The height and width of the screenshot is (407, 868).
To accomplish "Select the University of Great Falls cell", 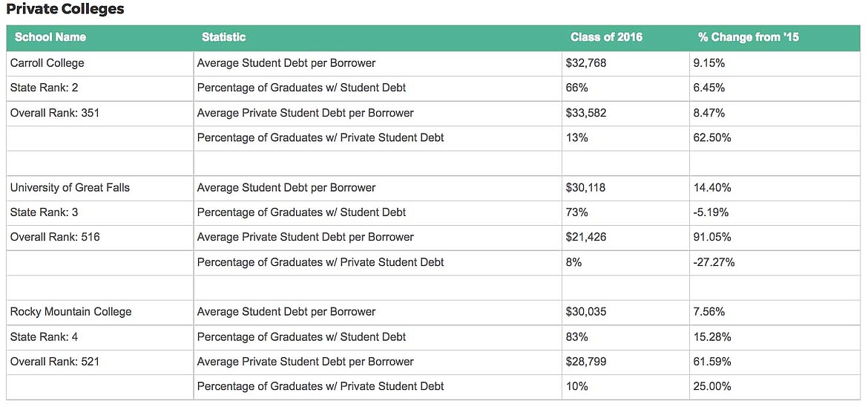I will [x=70, y=187].
